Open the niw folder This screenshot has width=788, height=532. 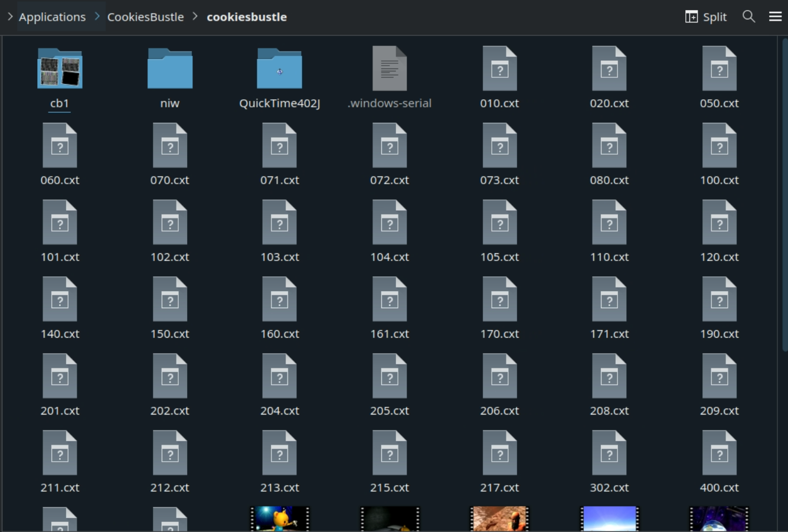pyautogui.click(x=170, y=68)
